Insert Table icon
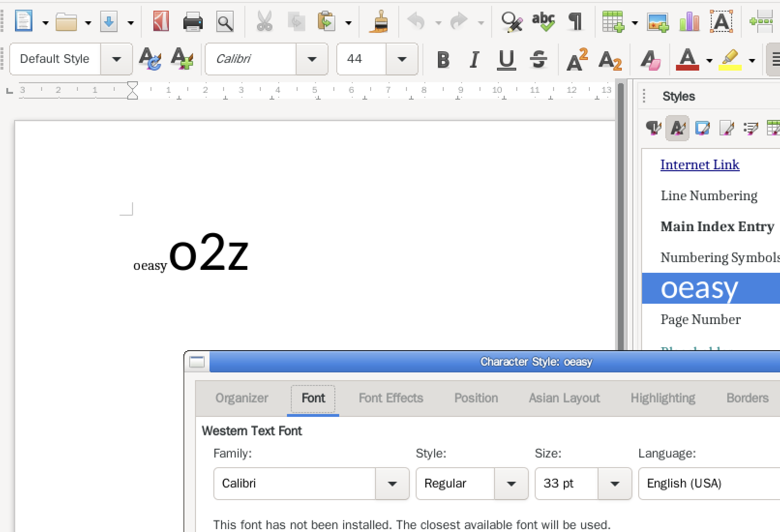 613,22
